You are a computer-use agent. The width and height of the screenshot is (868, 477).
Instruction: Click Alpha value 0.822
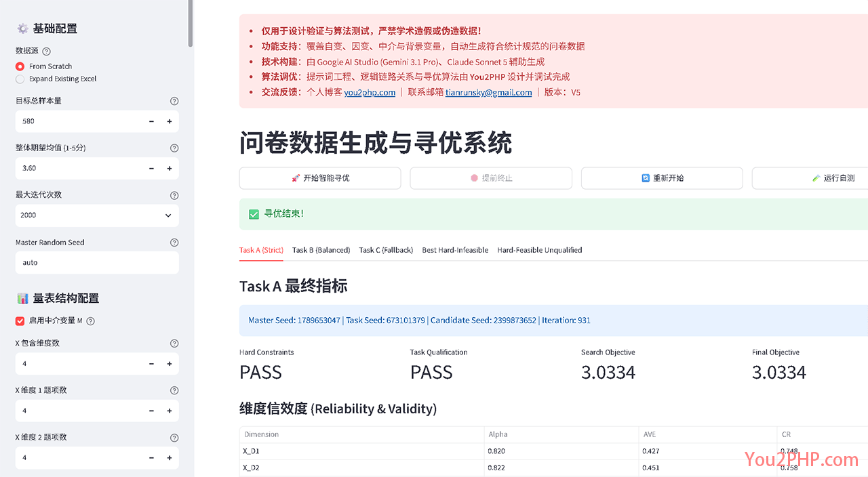tap(561, 468)
